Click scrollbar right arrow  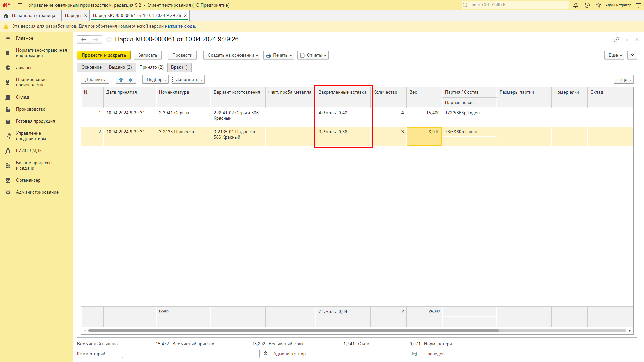[x=630, y=331]
